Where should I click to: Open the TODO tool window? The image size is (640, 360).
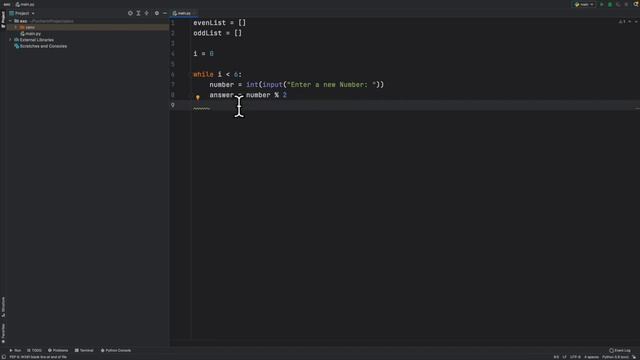(x=34, y=350)
